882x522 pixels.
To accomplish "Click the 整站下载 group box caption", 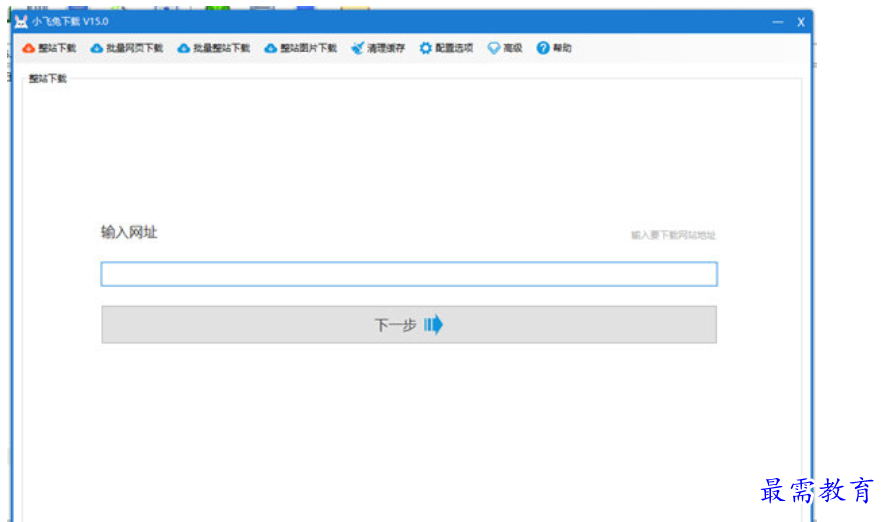I will (48, 79).
